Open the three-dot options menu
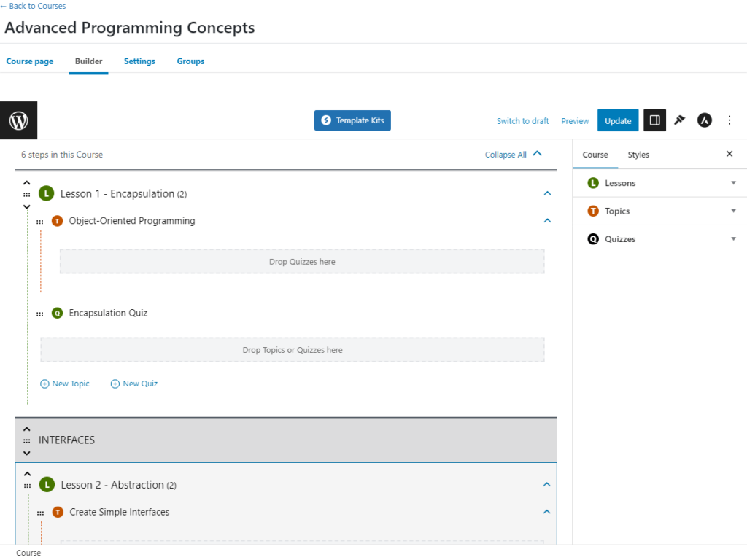Screen dimensions: 747x560 click(729, 120)
